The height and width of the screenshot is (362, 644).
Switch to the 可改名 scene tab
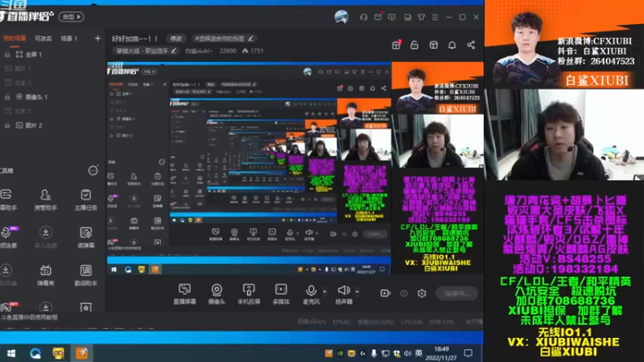[43, 38]
